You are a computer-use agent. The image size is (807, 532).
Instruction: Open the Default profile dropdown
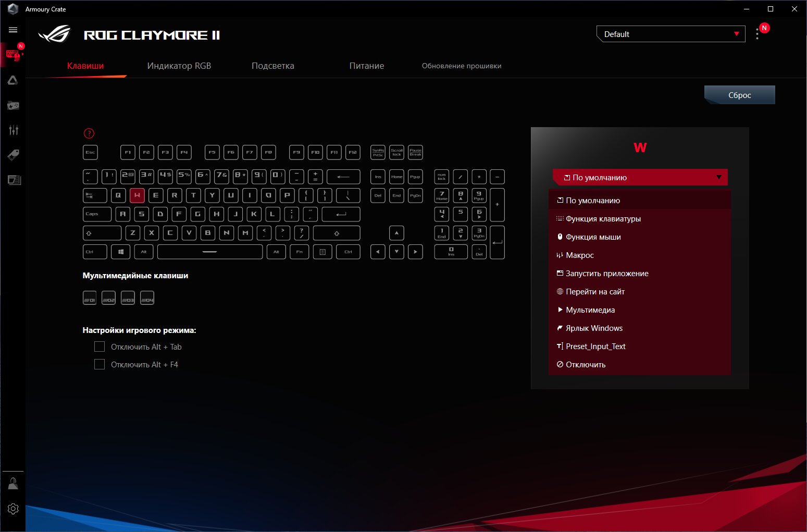click(671, 34)
